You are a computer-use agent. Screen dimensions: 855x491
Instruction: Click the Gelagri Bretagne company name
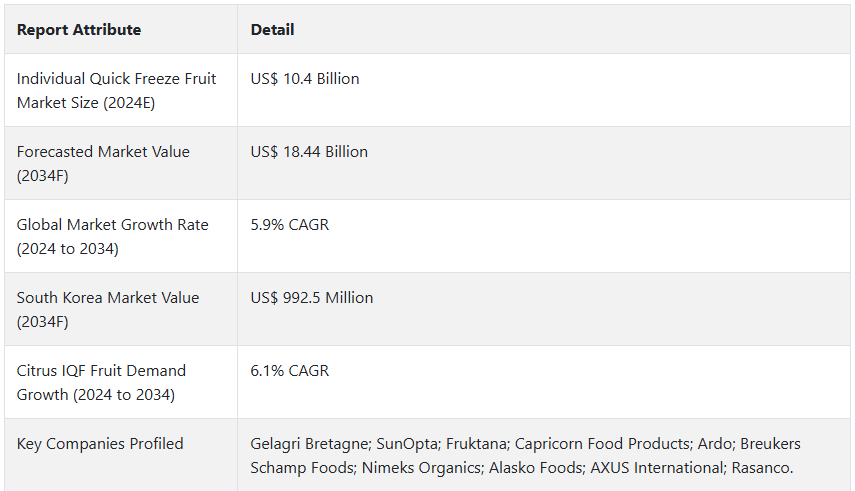(x=310, y=444)
